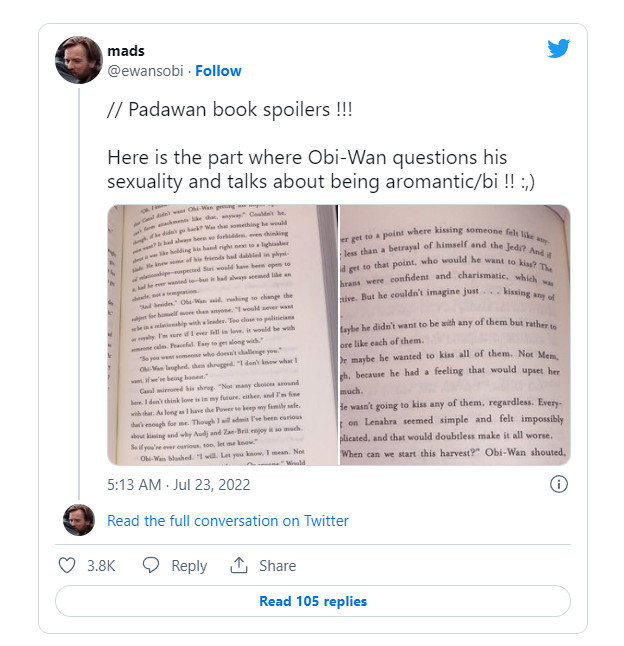The width and height of the screenshot is (624, 646).
Task: Open the 5:13 AM Jul 23, 2022 timestamp
Action: (179, 485)
